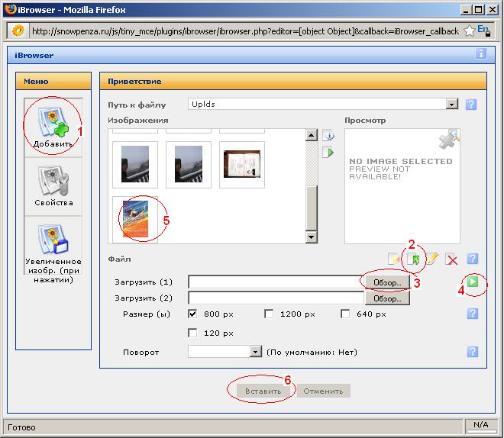Viewport: 504px width, 438px height.
Task: Open the Свойства image properties item
Action: pos(53,186)
